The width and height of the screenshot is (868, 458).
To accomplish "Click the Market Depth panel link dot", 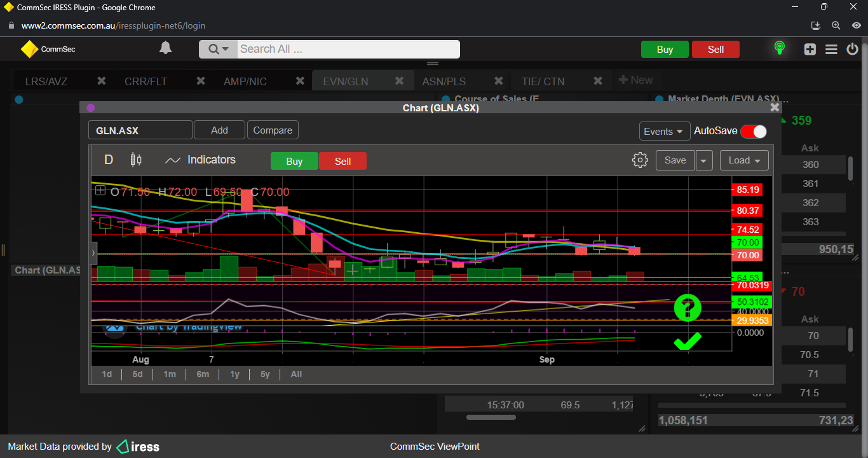I will 659,99.
